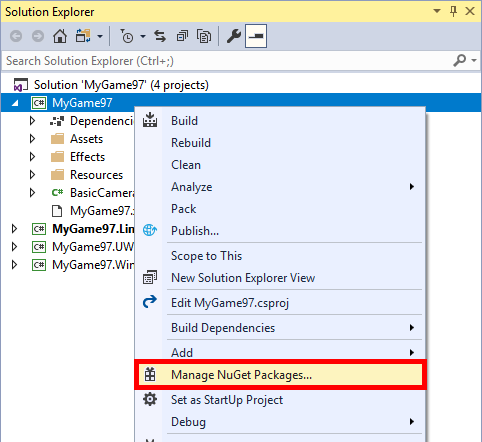Choose Build from the context menu
This screenshot has height=442, width=482.
point(280,121)
